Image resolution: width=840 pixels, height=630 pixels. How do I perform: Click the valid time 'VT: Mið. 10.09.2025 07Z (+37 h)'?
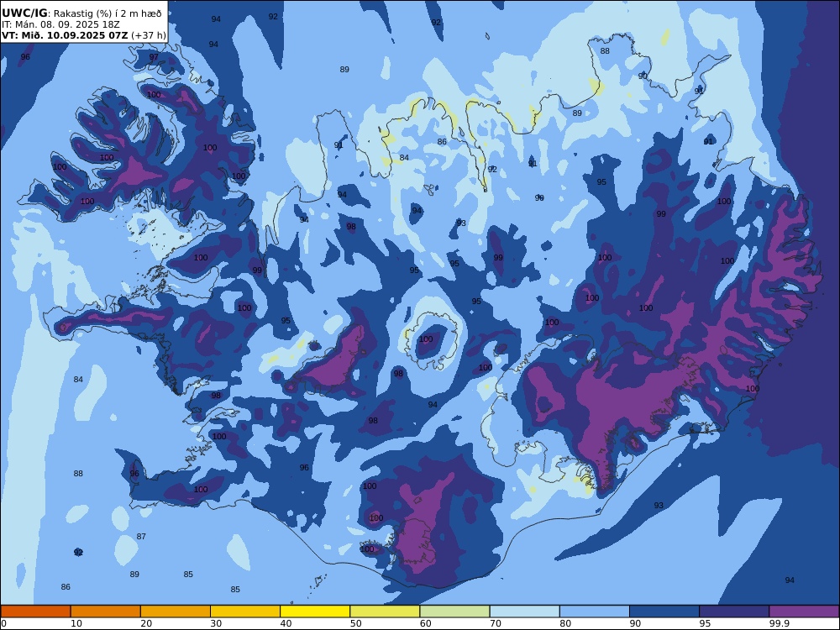pos(83,35)
